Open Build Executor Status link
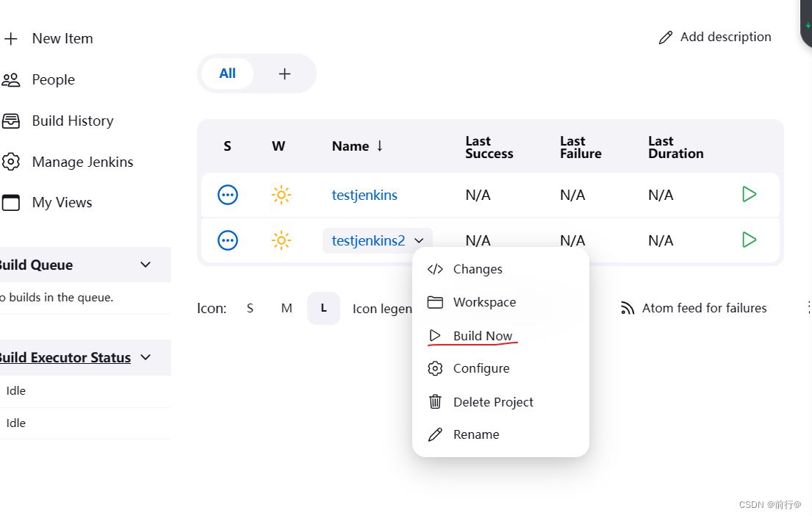Viewport: 812px width, 516px height. click(65, 357)
